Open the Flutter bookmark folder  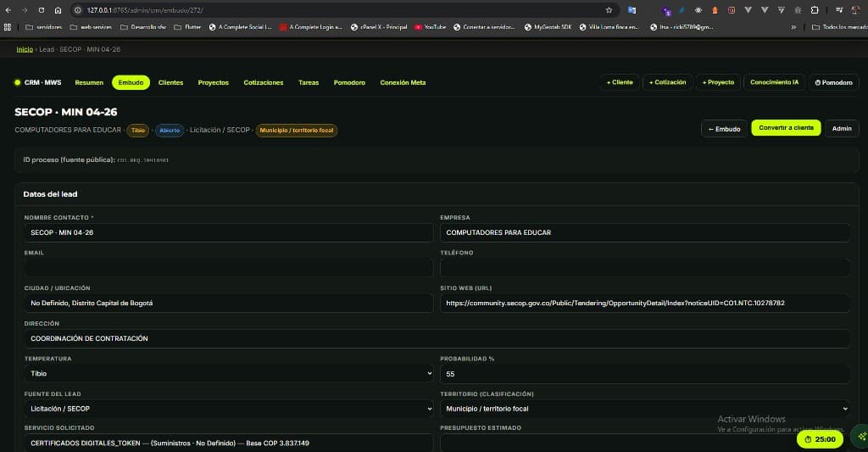[x=187, y=26]
